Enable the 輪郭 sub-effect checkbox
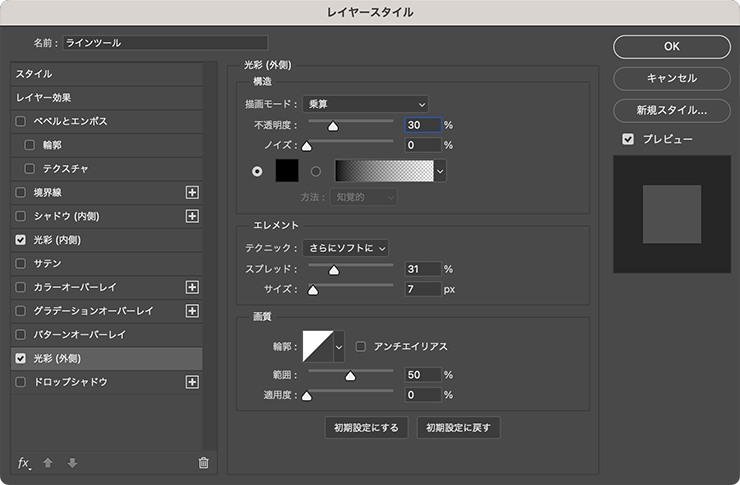 pyautogui.click(x=29, y=145)
